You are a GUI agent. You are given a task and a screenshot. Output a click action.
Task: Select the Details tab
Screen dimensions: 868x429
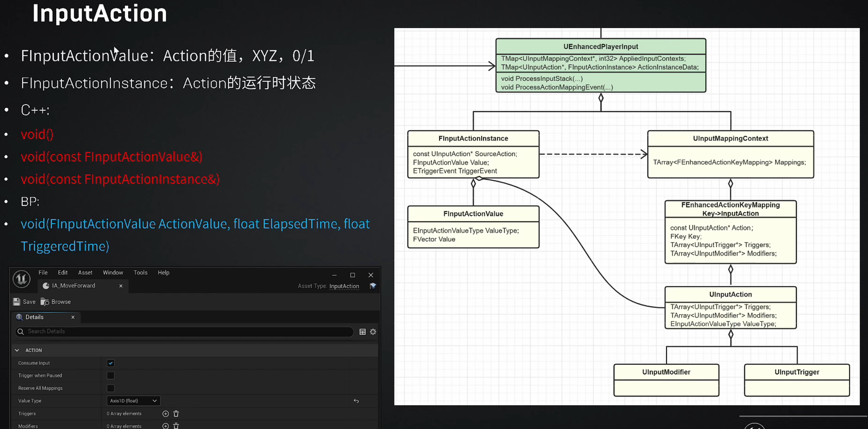(46, 317)
